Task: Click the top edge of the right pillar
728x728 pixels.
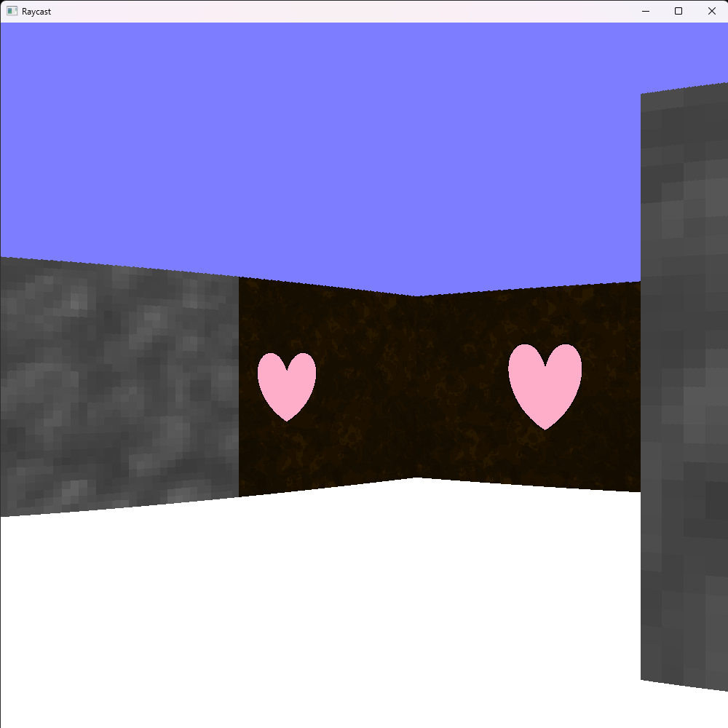Action: [x=684, y=88]
